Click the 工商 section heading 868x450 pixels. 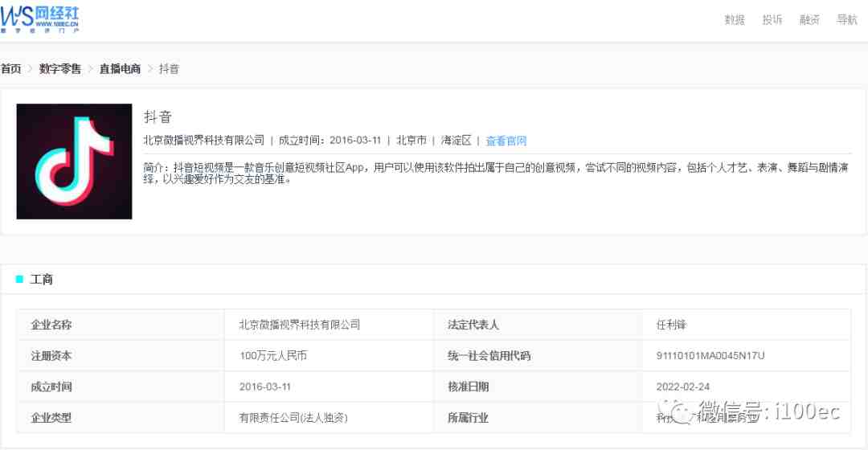click(42, 280)
